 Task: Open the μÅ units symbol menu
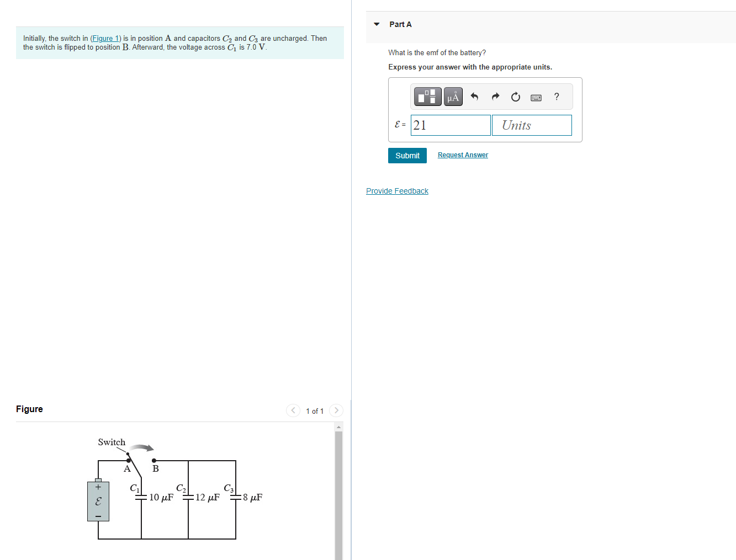(453, 96)
